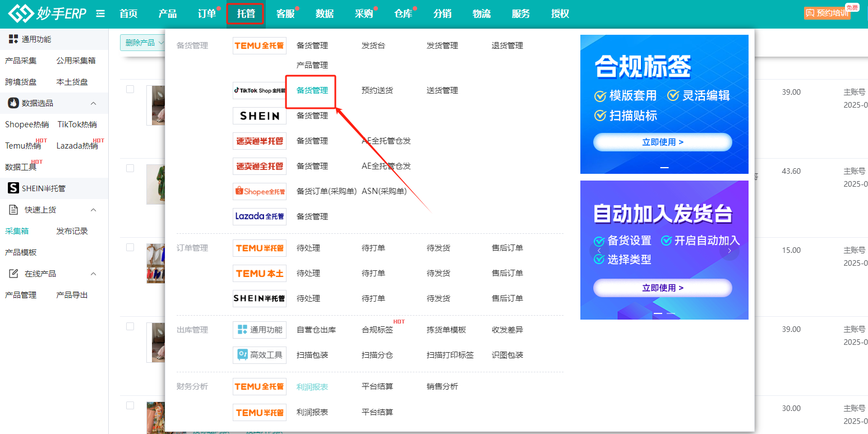Image resolution: width=868 pixels, height=434 pixels.
Task: Check the 43.60 product row checkbox
Action: click(x=130, y=168)
